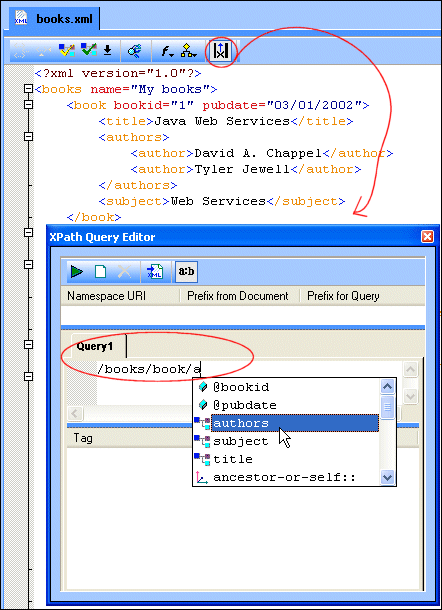Create a new query with blank page icon
The image size is (442, 610).
pyautogui.click(x=100, y=271)
